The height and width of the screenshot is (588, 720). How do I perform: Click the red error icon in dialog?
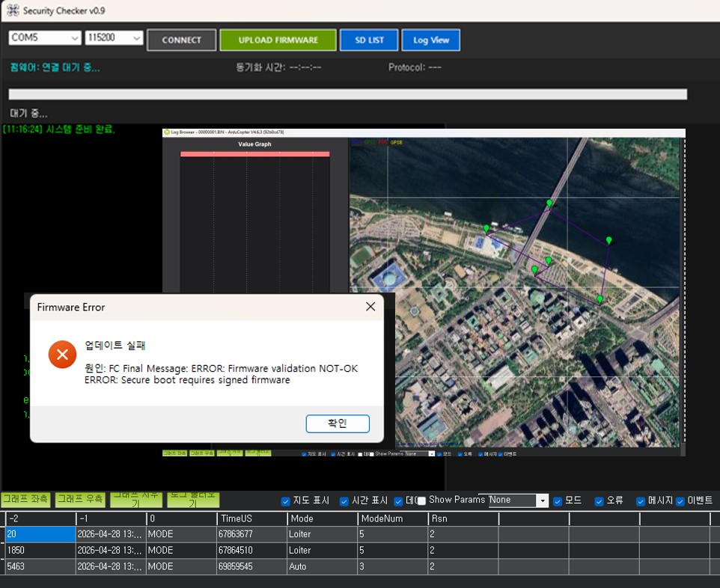[x=62, y=355]
